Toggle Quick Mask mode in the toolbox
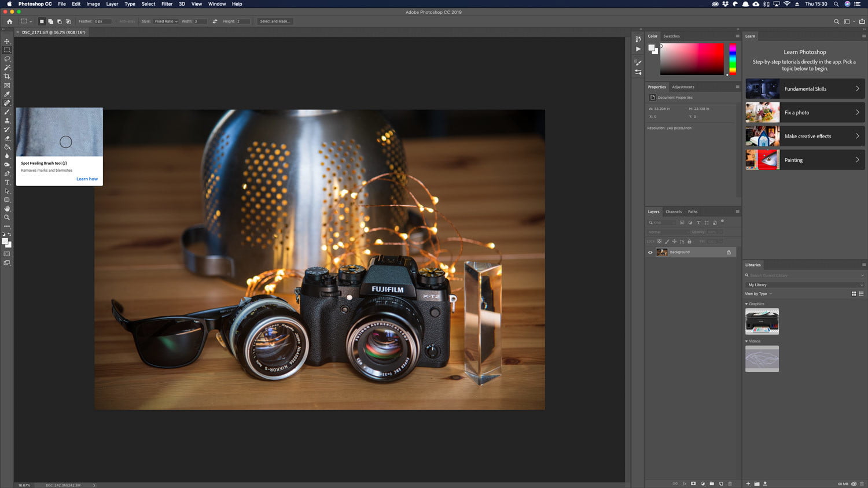The image size is (868, 488). (7, 254)
